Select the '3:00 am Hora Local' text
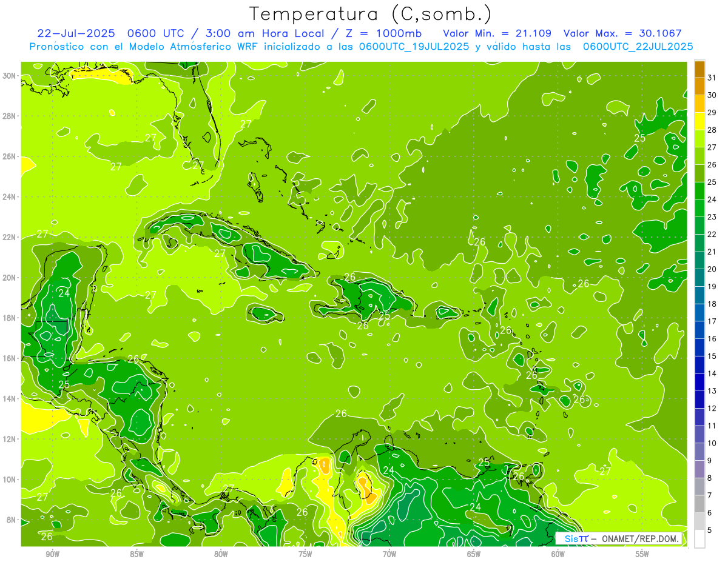This screenshot has width=728, height=562. click(265, 33)
